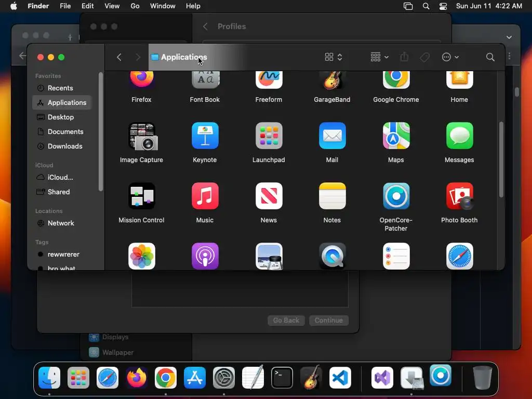Select the Font Book app
Viewport: 532px width, 399px height.
205,79
